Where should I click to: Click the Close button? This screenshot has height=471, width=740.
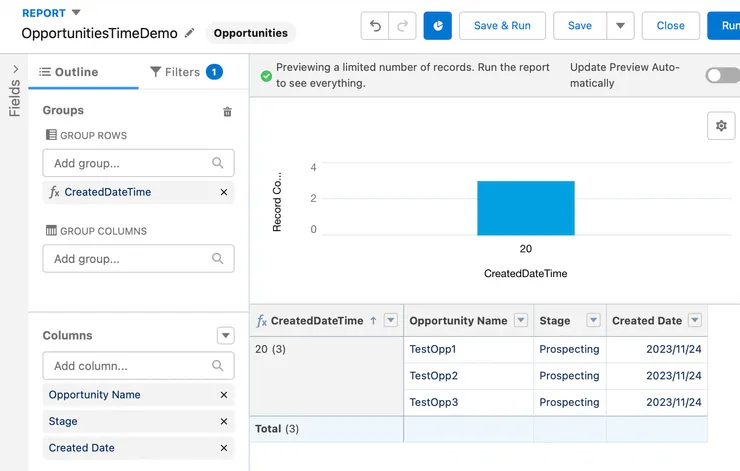(670, 26)
